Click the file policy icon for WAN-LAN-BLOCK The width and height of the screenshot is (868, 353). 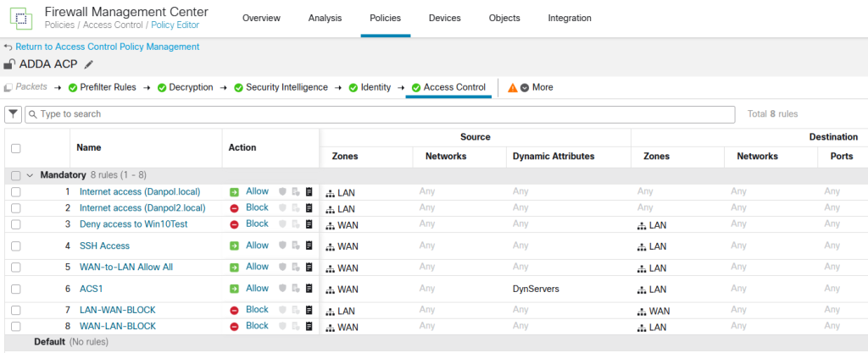296,326
